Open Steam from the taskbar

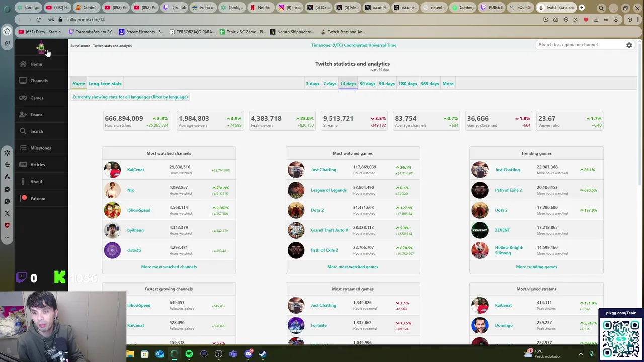tap(262, 354)
